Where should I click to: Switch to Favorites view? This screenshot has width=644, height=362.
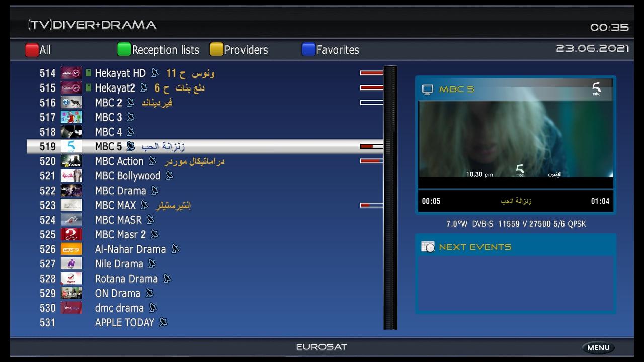[x=338, y=50]
